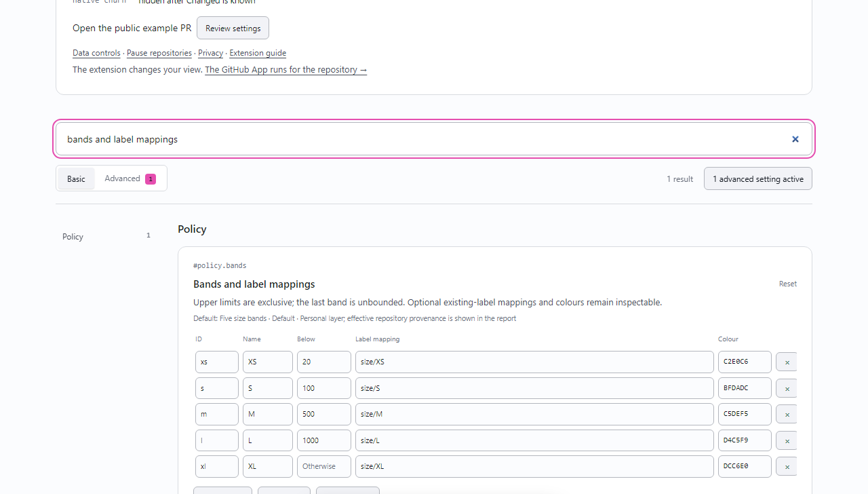This screenshot has width=868, height=494.
Task: Clear the search field with the X icon
Action: coord(795,139)
